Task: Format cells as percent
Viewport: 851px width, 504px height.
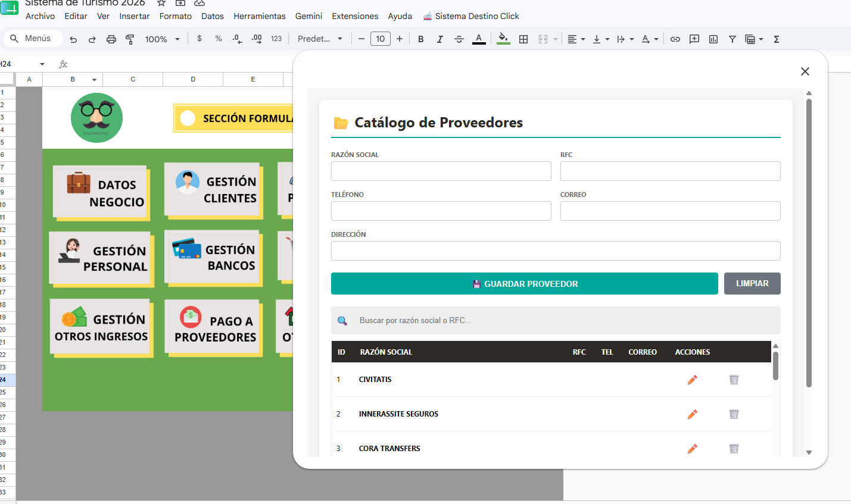Action: pyautogui.click(x=219, y=39)
